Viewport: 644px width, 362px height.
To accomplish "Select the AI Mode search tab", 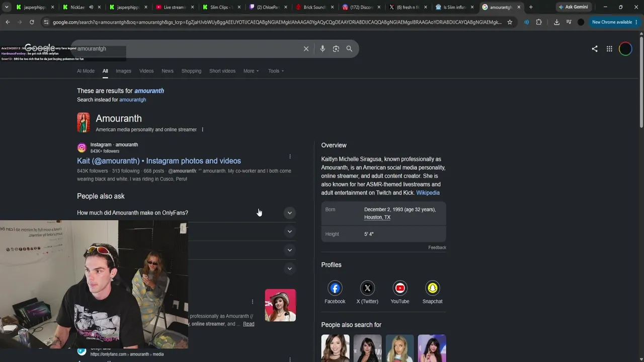I will (x=86, y=71).
